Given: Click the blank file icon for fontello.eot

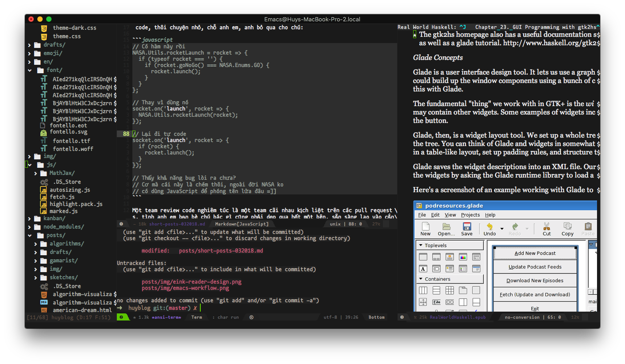Looking at the screenshot, I should [x=43, y=125].
